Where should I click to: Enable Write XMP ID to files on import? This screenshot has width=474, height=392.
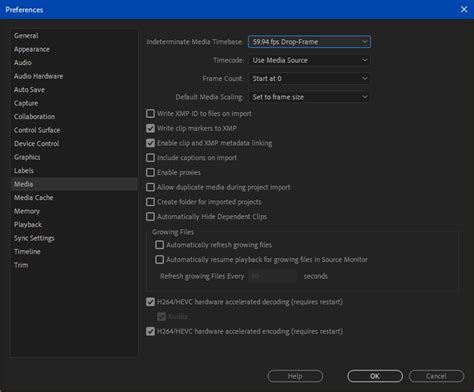pos(150,114)
